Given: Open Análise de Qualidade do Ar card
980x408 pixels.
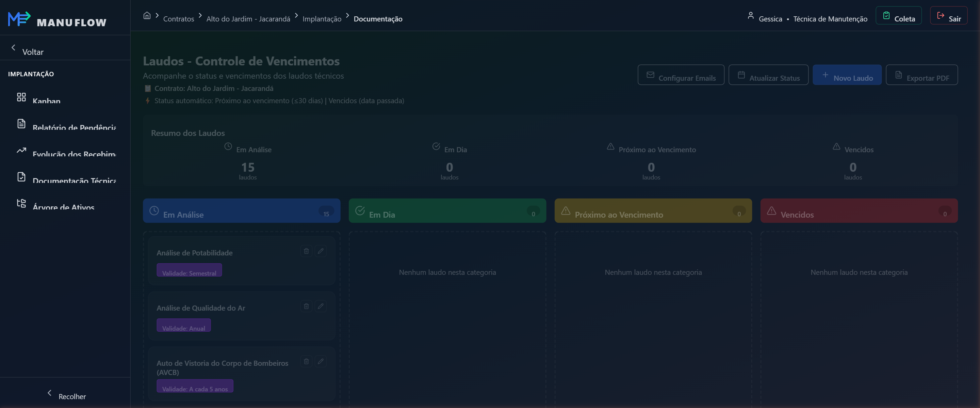Looking at the screenshot, I should coord(242,316).
